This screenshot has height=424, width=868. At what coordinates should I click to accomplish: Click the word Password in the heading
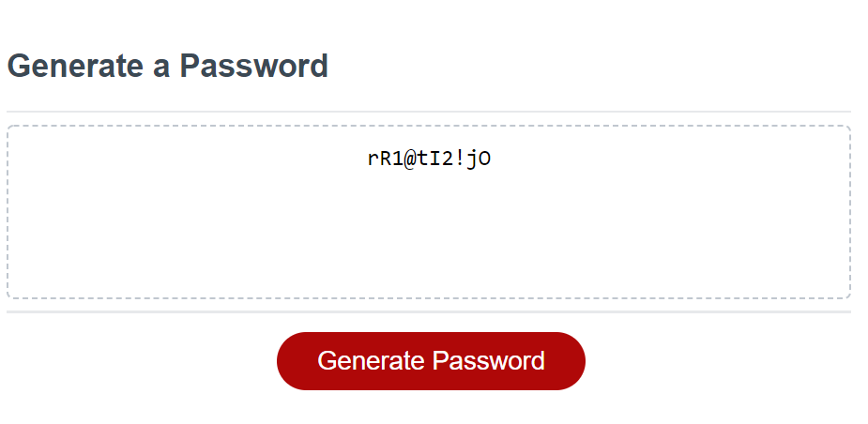(x=254, y=66)
